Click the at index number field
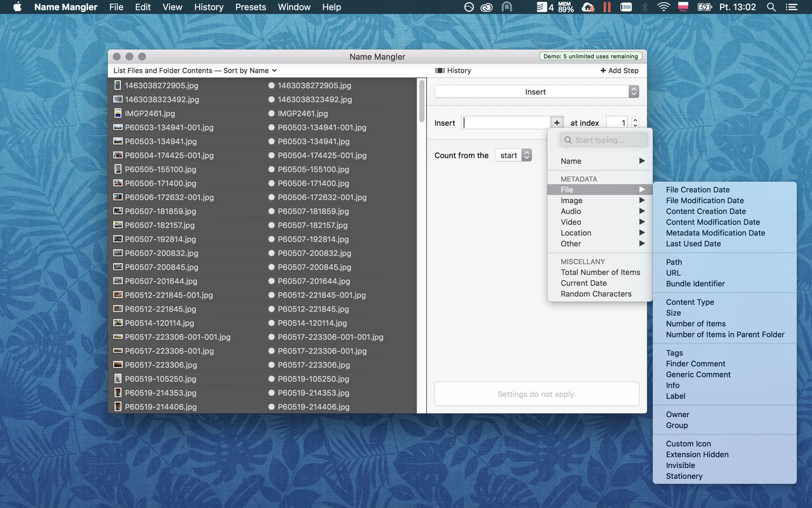 click(x=617, y=123)
